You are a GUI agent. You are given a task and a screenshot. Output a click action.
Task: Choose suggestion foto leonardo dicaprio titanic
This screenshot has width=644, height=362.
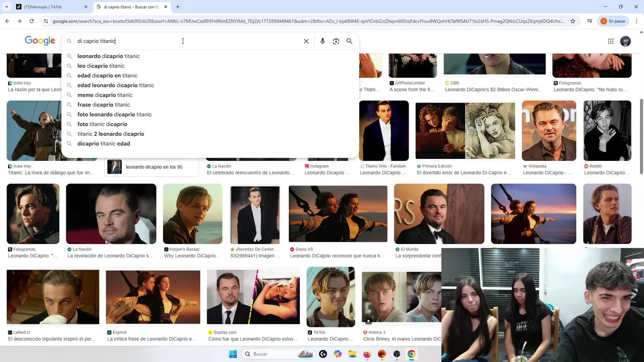[115, 115]
